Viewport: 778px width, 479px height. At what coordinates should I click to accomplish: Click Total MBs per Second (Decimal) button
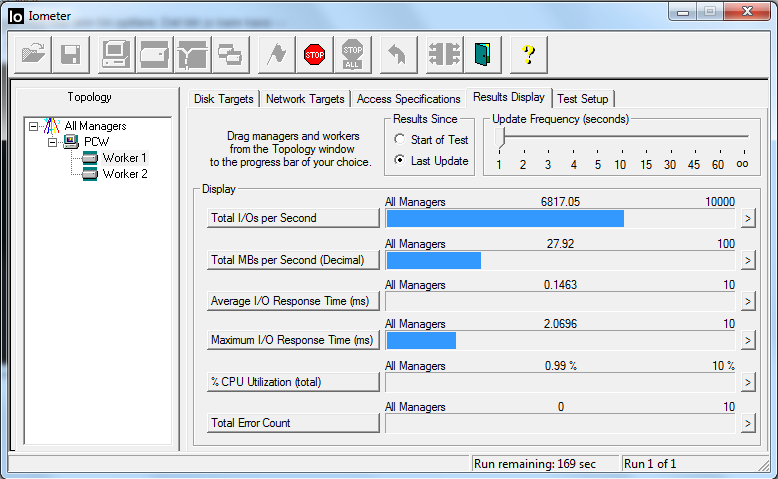(293, 260)
